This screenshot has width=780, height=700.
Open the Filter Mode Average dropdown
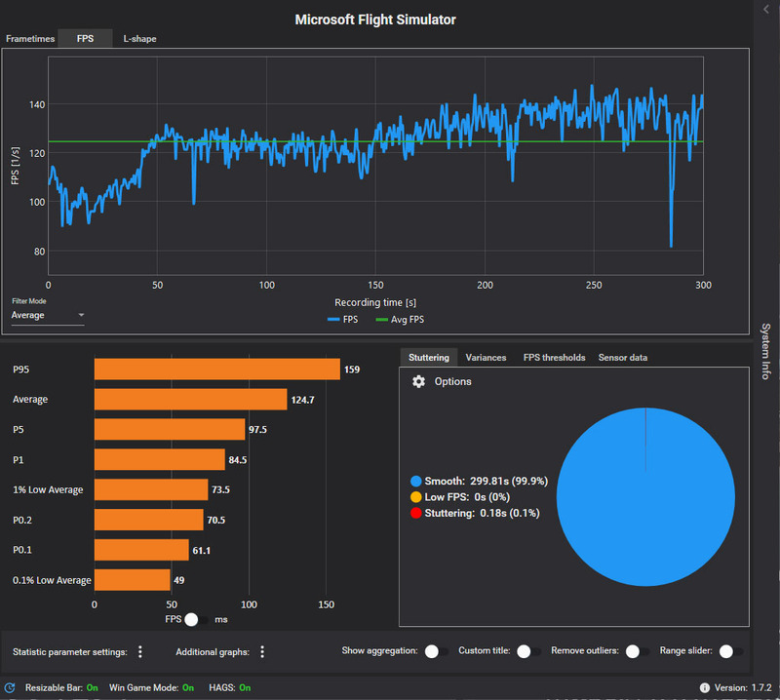[48, 316]
